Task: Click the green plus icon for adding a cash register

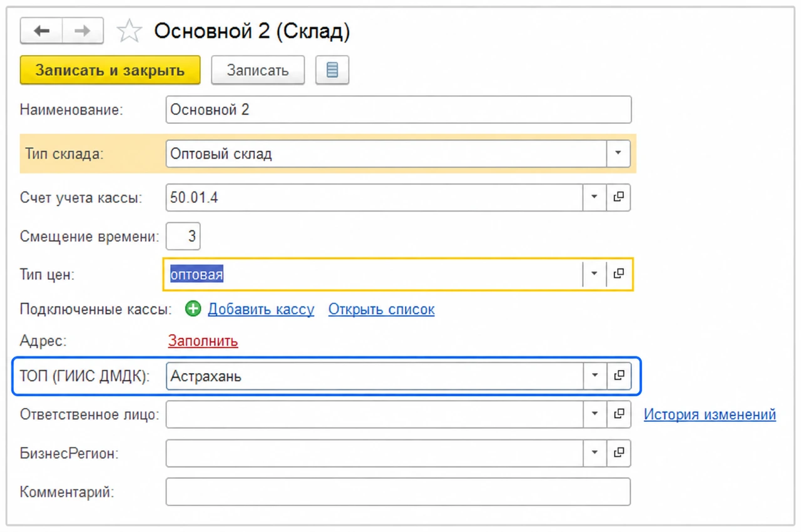Action: click(193, 309)
